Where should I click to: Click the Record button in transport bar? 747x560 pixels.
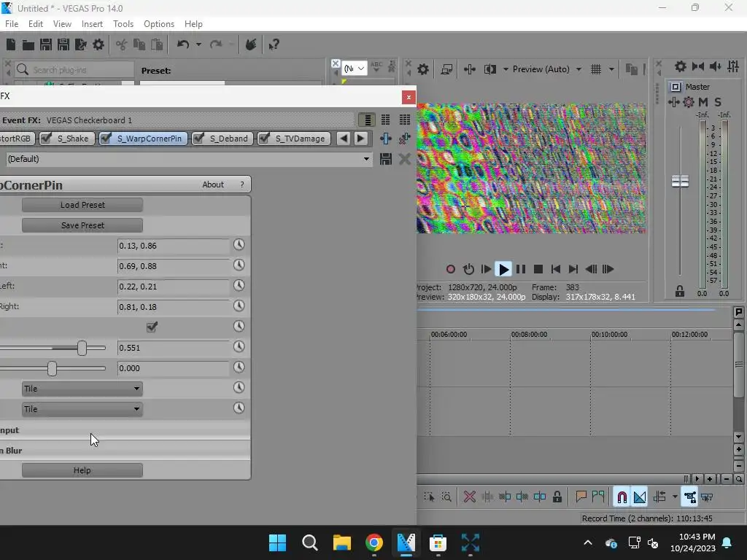click(x=450, y=270)
